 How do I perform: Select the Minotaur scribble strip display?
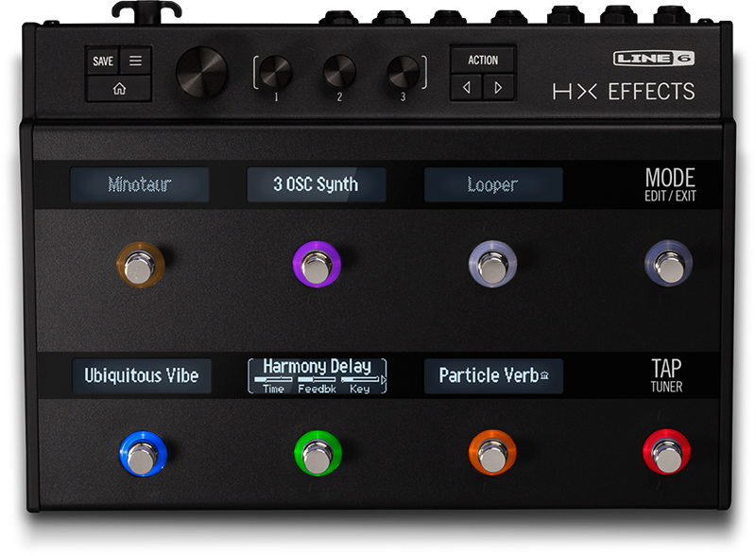[139, 185]
